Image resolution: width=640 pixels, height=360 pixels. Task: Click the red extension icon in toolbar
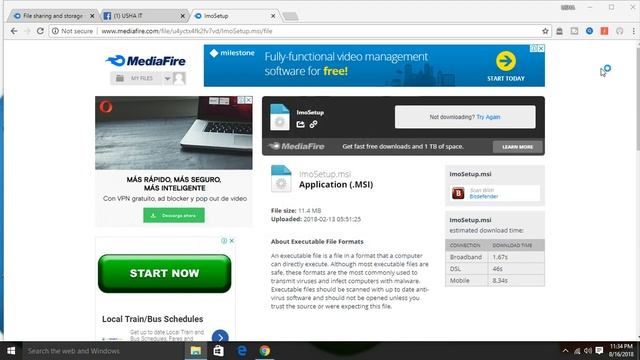[604, 31]
